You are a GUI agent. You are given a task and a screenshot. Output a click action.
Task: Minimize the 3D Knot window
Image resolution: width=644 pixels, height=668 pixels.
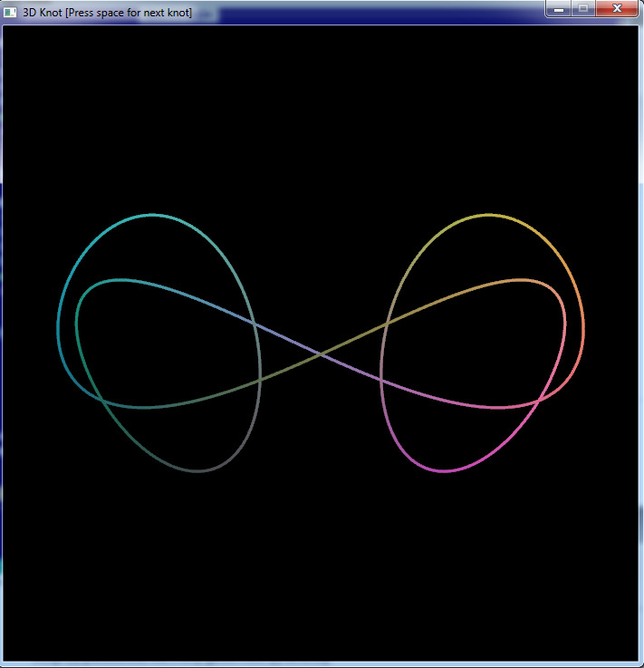(559, 8)
